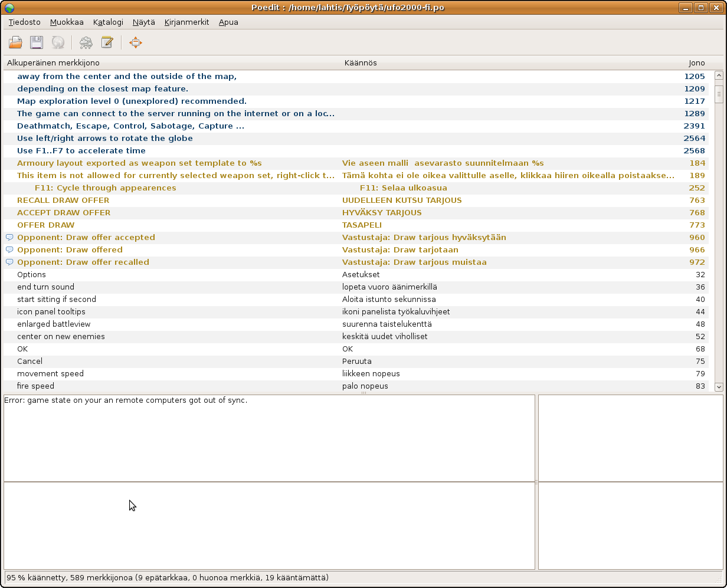Click comment bubble beside 'Opponent: Draw offer accepted'
This screenshot has width=727, height=588.
(x=9, y=237)
